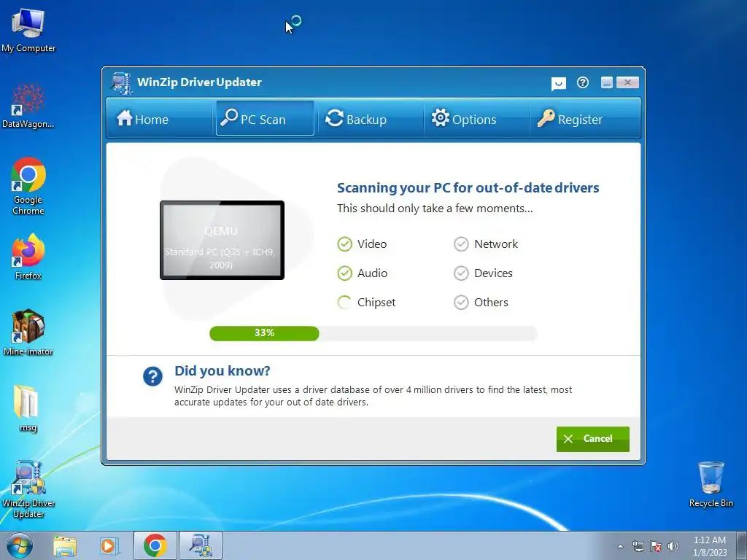Click the Chipset scanning spinner icon
This screenshot has height=560, width=747.
[344, 303]
